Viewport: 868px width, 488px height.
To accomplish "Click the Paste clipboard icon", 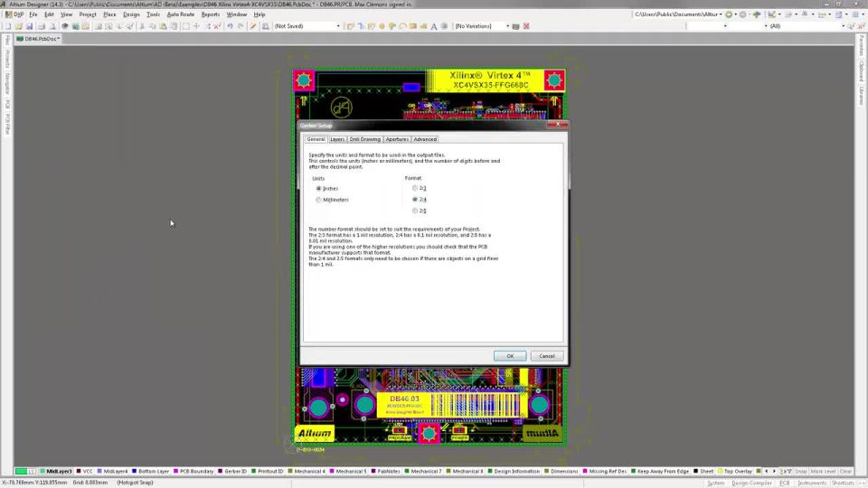I will pos(164,26).
